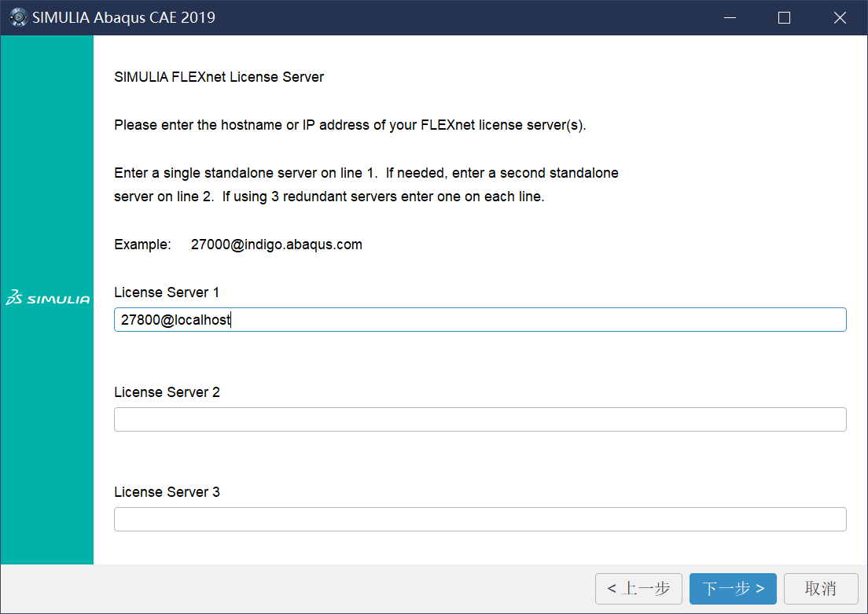Screen dimensions: 868x614
Task: Click the title bar text "SIMULIA Abaqus CAE 2019"
Action: tap(123, 17)
